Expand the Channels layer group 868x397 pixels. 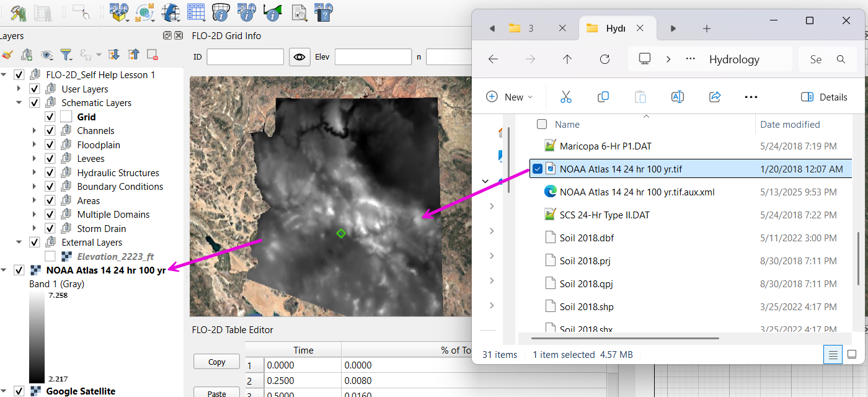pyautogui.click(x=34, y=131)
